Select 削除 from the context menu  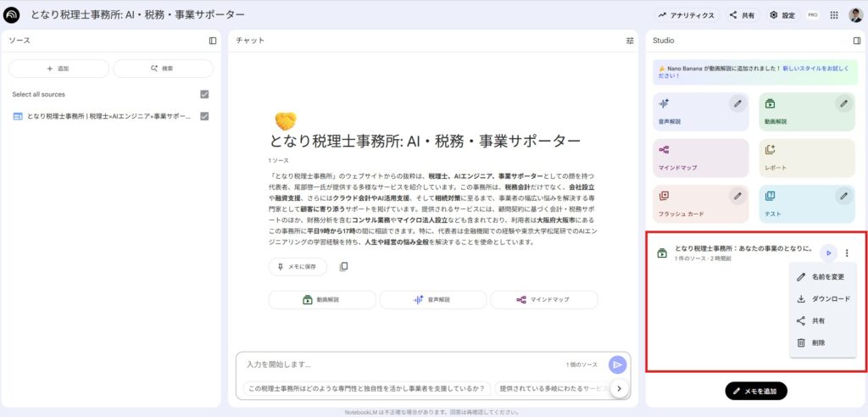coord(817,343)
